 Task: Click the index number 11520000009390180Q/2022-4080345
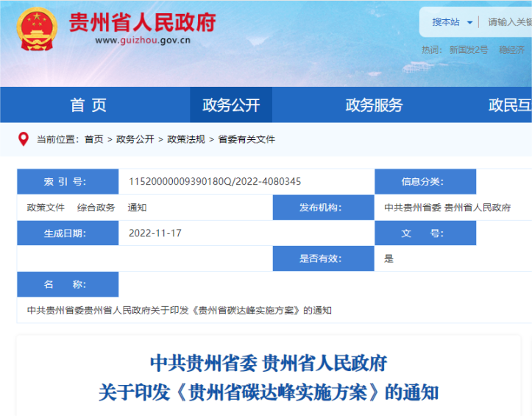pos(215,182)
